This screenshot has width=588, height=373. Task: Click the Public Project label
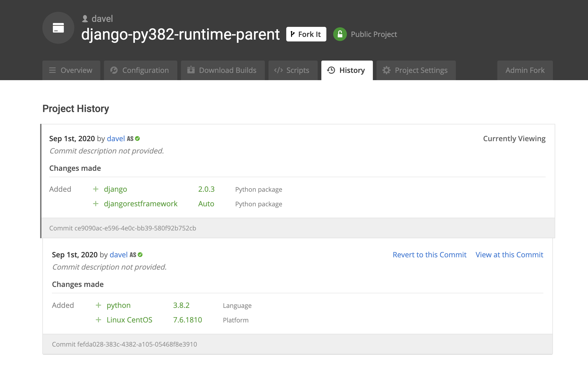(374, 34)
